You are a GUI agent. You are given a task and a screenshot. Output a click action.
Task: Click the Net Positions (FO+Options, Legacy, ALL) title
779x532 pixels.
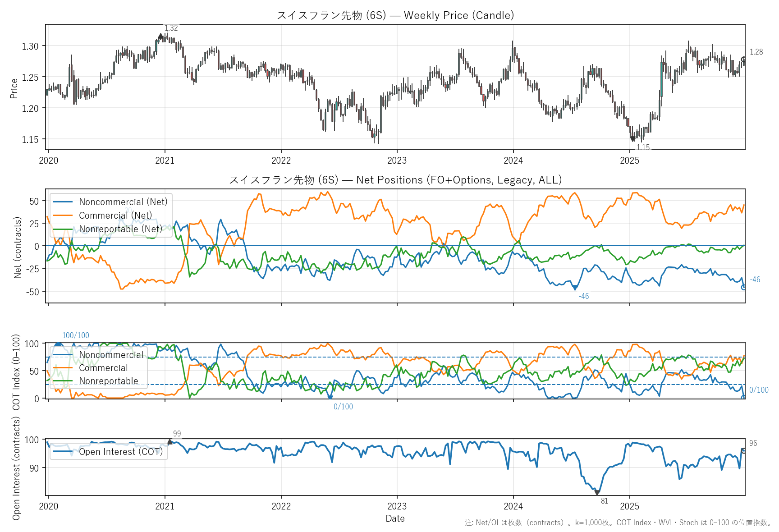(x=395, y=180)
